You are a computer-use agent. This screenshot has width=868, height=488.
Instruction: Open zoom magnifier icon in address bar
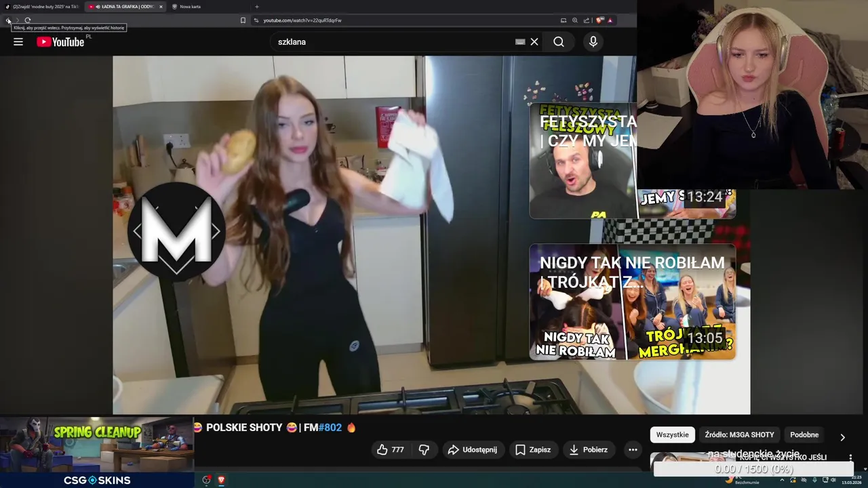coord(575,20)
